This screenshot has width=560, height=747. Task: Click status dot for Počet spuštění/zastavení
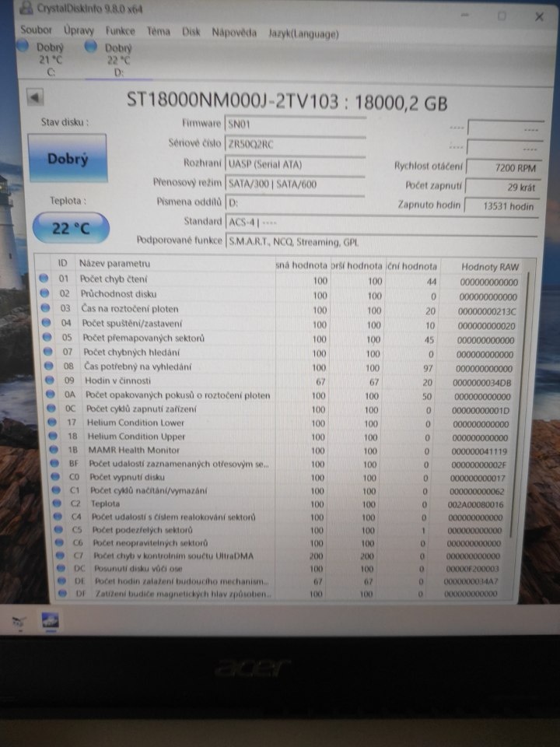(x=46, y=322)
